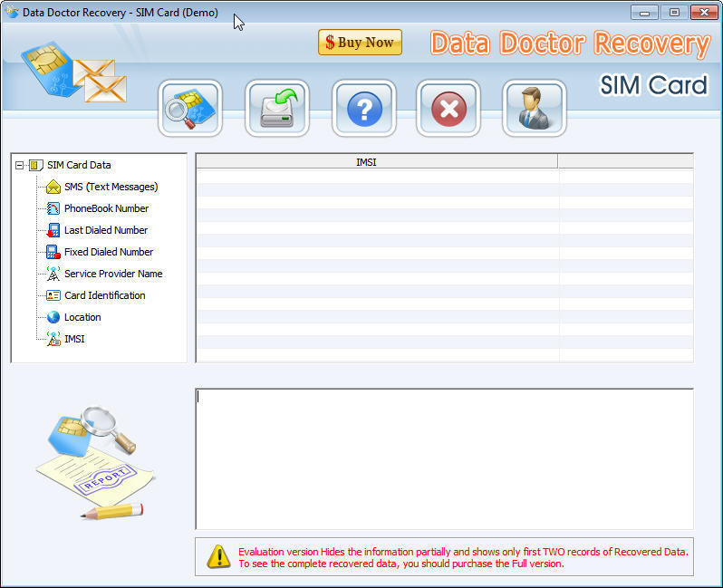Select SIM Card Data root item
Viewport: 723px width, 588px height.
pos(79,165)
